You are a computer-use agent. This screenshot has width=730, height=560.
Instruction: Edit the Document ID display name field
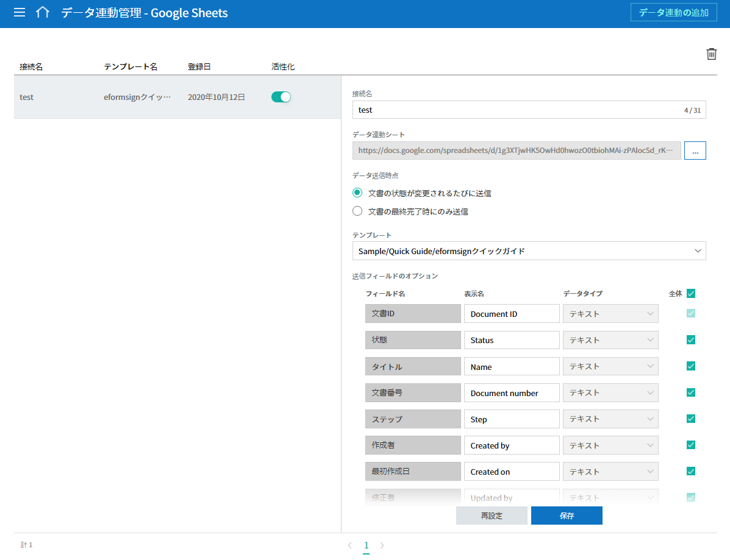(512, 313)
